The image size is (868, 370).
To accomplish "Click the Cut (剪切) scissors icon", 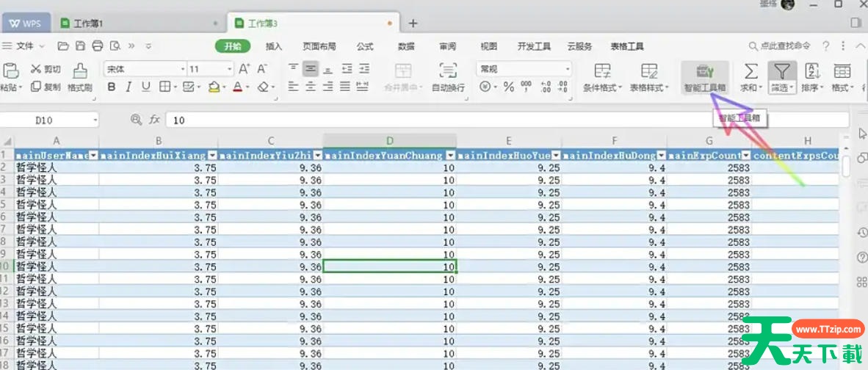I will (36, 69).
